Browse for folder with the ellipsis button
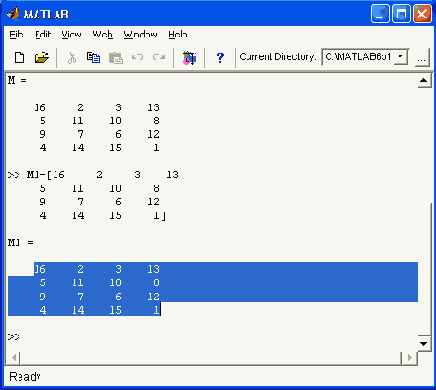Image resolution: width=436 pixels, height=390 pixels. (422, 59)
